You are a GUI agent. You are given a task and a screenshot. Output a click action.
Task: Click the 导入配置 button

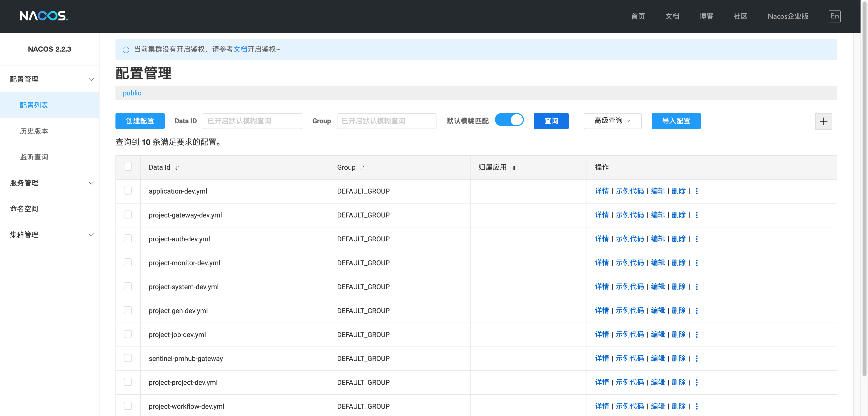[x=676, y=121]
